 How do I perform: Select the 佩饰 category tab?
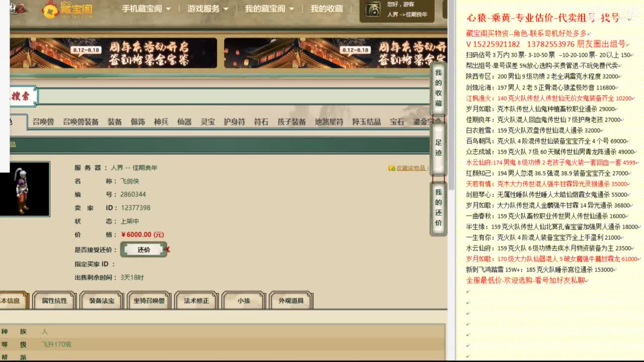pyautogui.click(x=138, y=122)
